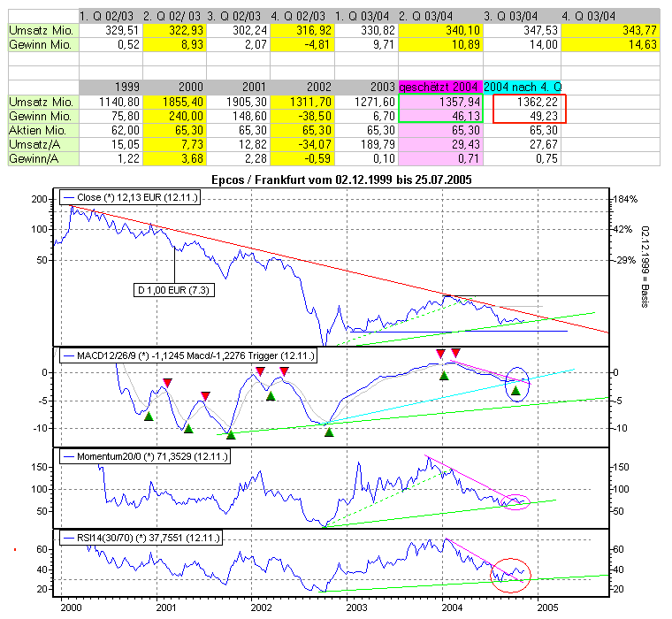
Task: Click the leftmost green triangle in MACD panel
Action: [x=149, y=416]
